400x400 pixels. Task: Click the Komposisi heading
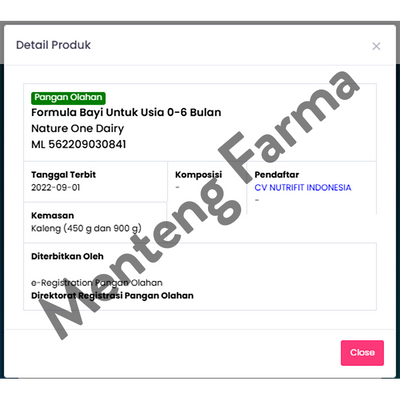(x=198, y=175)
